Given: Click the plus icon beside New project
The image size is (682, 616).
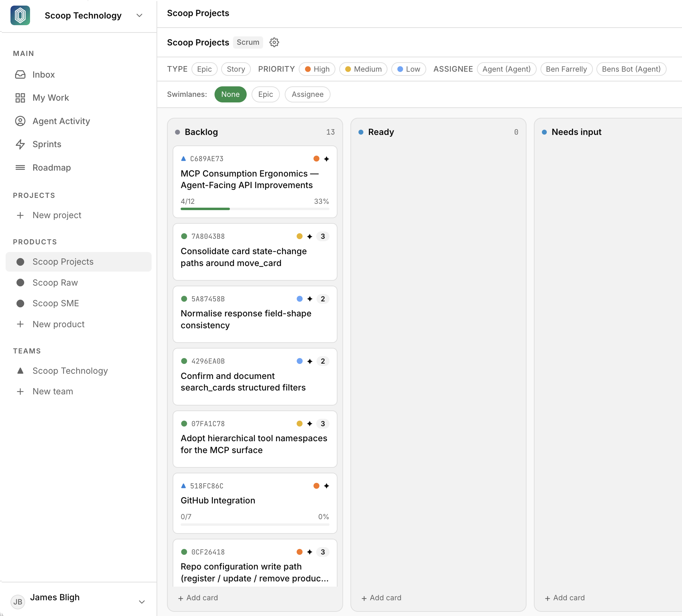Looking at the screenshot, I should point(20,215).
